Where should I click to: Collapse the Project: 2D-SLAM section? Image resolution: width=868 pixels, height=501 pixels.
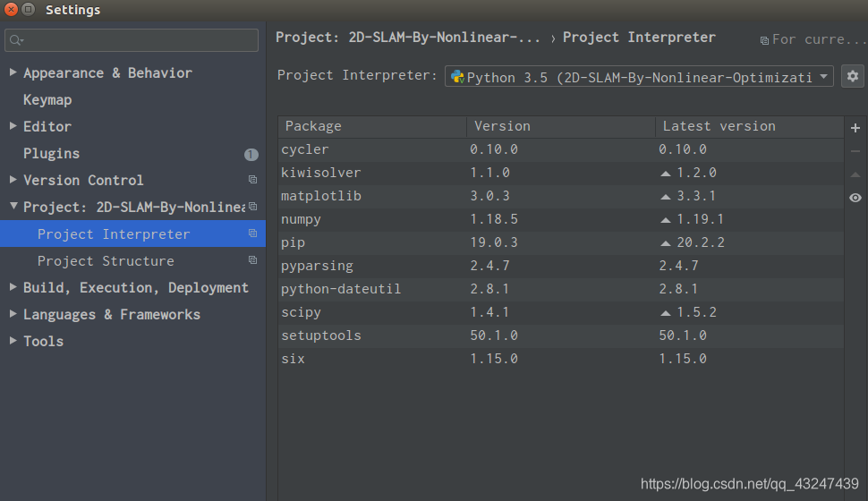click(x=13, y=206)
